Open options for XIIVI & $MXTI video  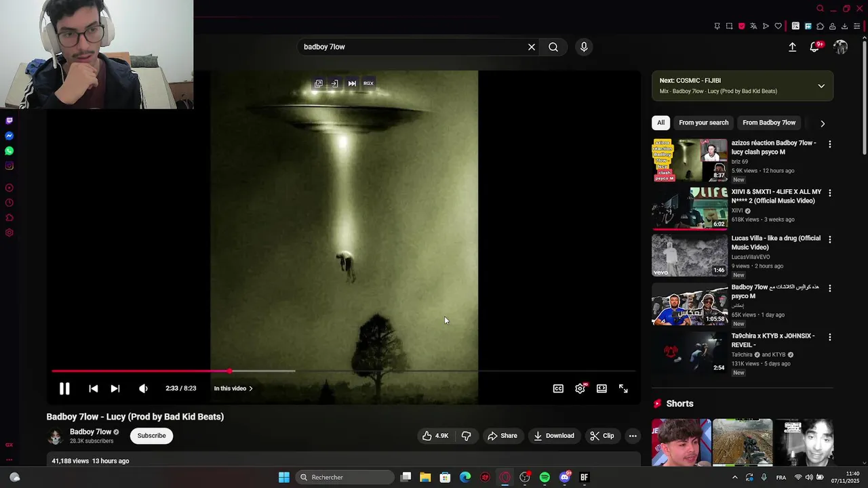pos(829,193)
